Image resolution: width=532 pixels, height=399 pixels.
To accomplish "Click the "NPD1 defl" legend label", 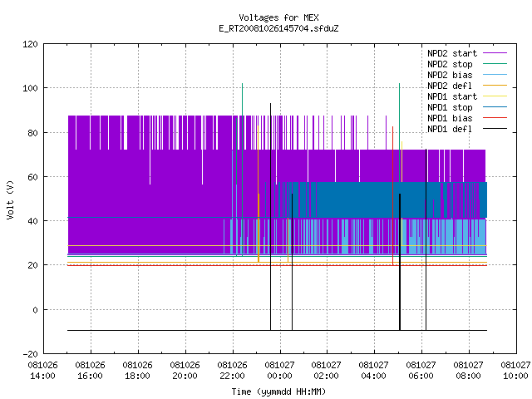I will click(450, 129).
